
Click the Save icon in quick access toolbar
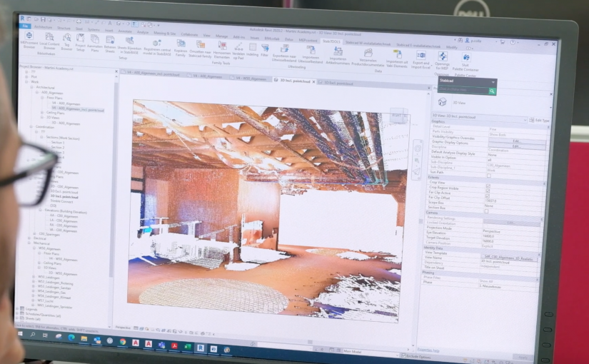[43, 19]
